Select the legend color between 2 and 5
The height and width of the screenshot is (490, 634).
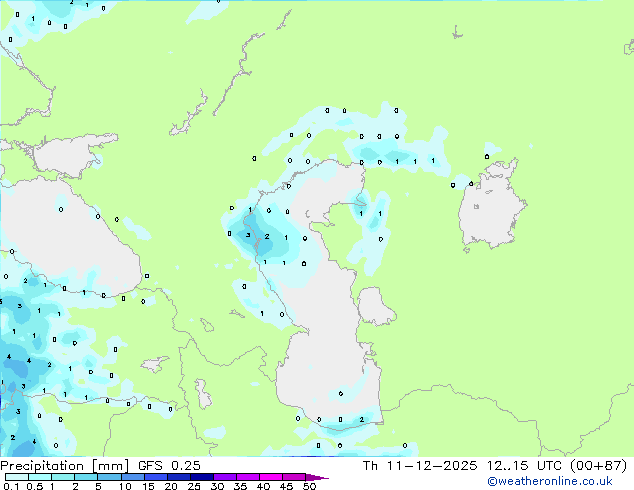tap(86, 477)
